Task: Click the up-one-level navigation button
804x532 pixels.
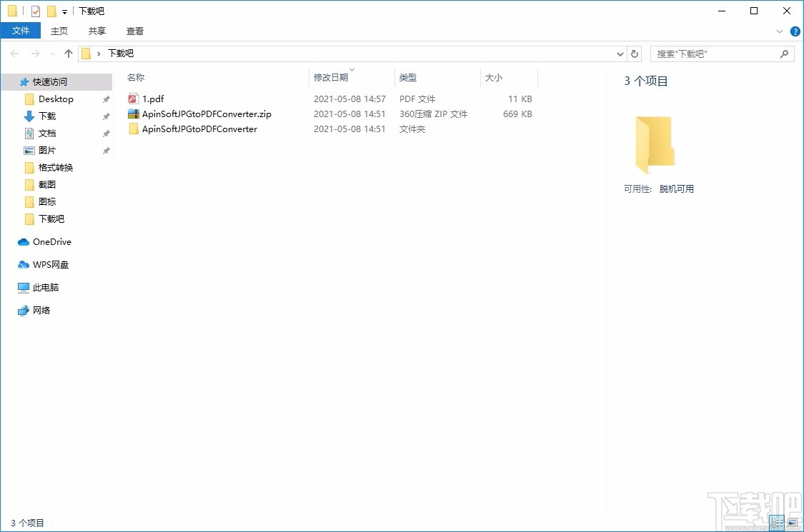Action: coord(68,53)
